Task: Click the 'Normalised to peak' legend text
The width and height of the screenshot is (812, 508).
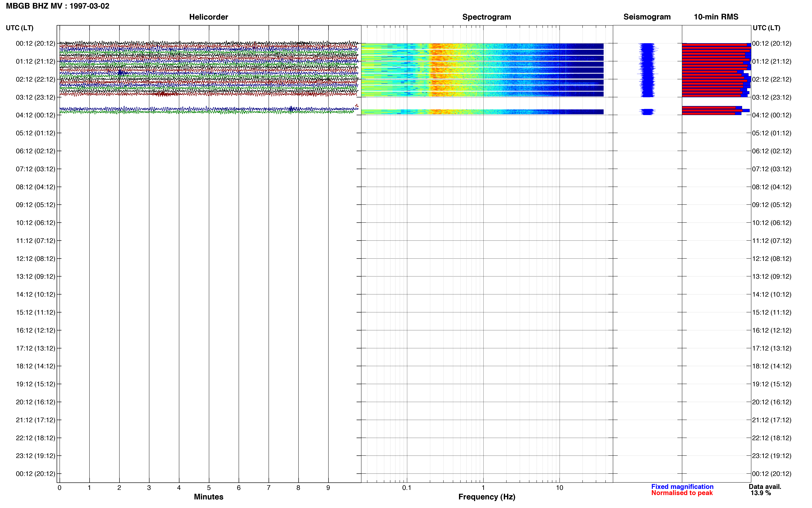Action: [682, 493]
